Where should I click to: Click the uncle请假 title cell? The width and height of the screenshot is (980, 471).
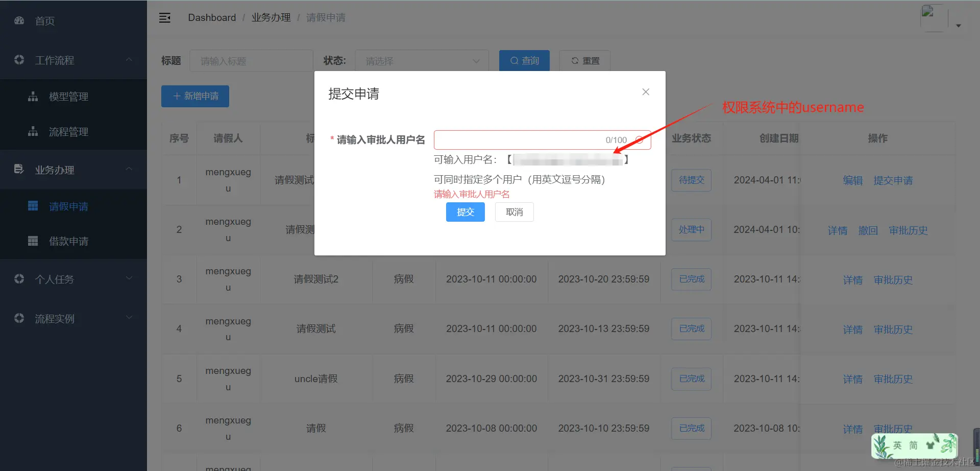coord(316,379)
